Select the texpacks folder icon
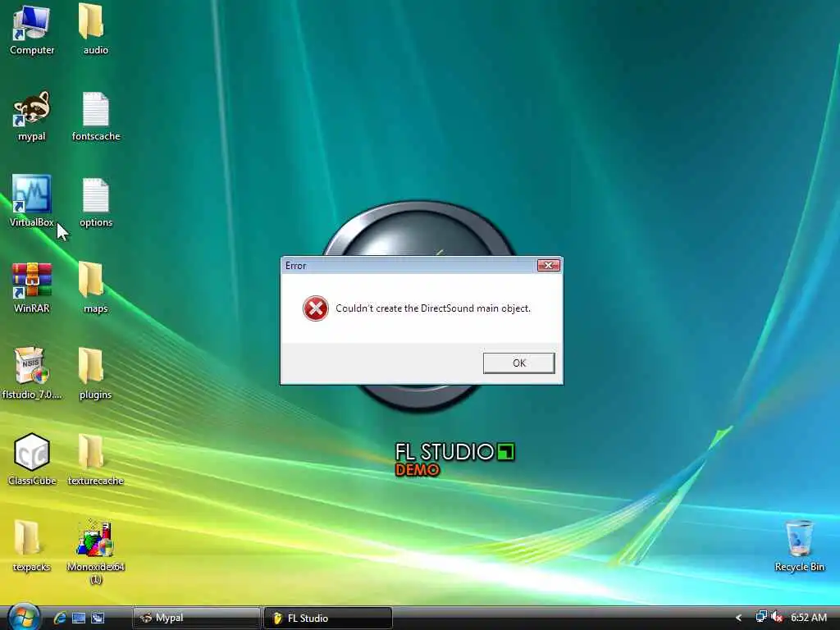This screenshot has height=630, width=840. pos(32,546)
